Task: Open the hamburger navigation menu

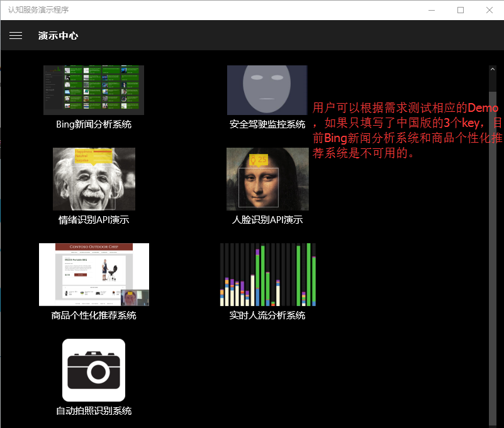Action: [x=16, y=36]
